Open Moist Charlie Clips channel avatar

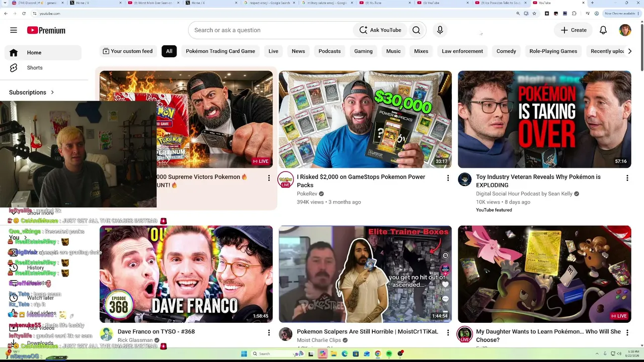[x=286, y=334]
